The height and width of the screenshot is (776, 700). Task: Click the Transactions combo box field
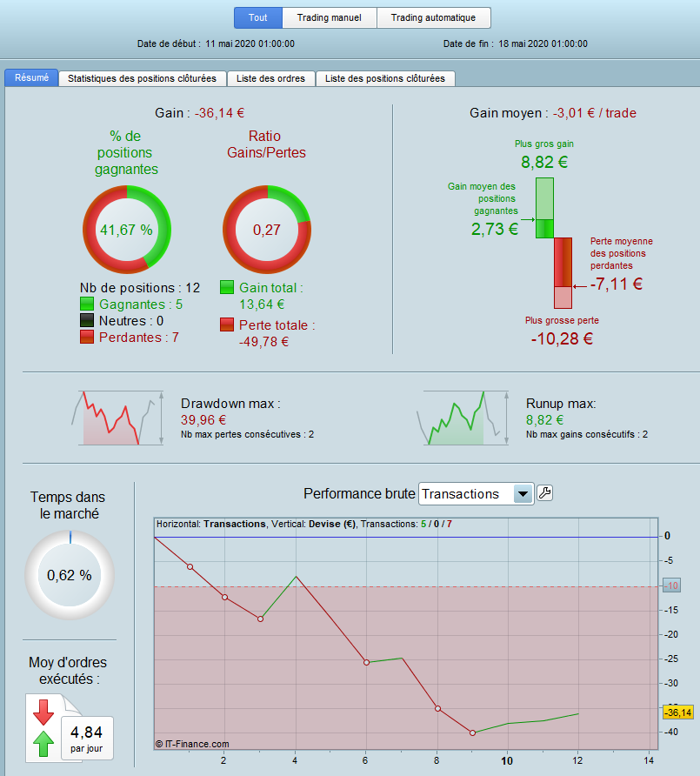[x=476, y=494]
